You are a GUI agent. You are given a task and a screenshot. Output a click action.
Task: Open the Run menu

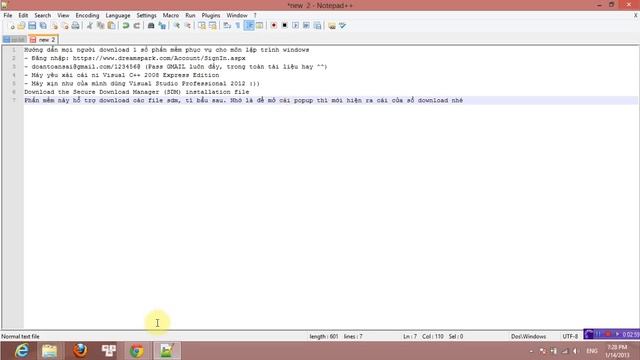coord(190,16)
